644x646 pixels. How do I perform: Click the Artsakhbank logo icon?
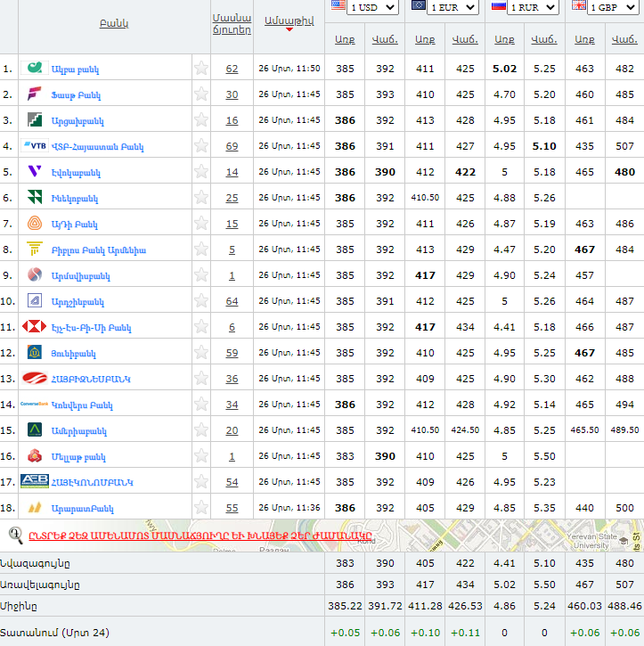click(x=35, y=120)
